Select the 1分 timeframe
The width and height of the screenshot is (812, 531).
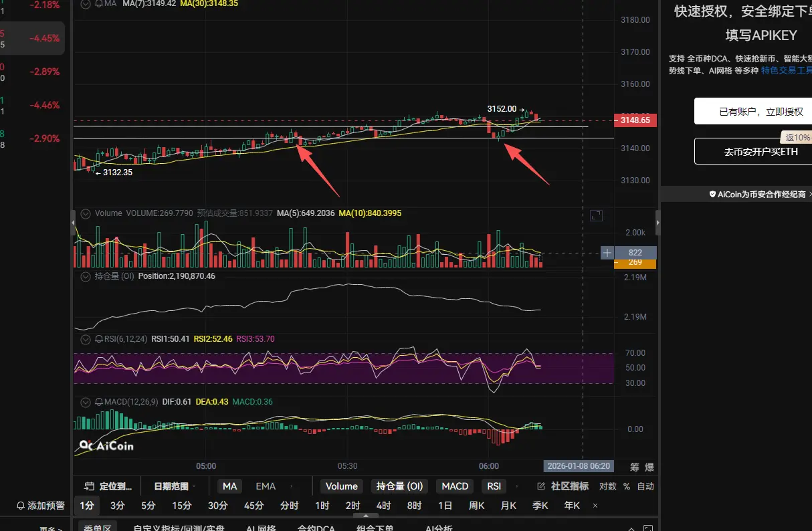pyautogui.click(x=86, y=506)
